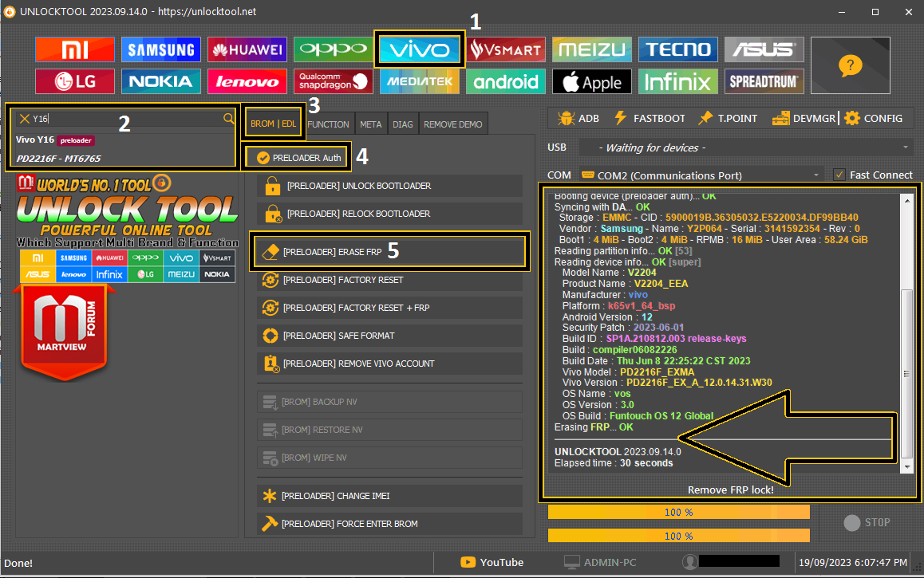Viewport: 924px width, 578px height.
Task: Clear search with the X icon
Action: [25, 119]
